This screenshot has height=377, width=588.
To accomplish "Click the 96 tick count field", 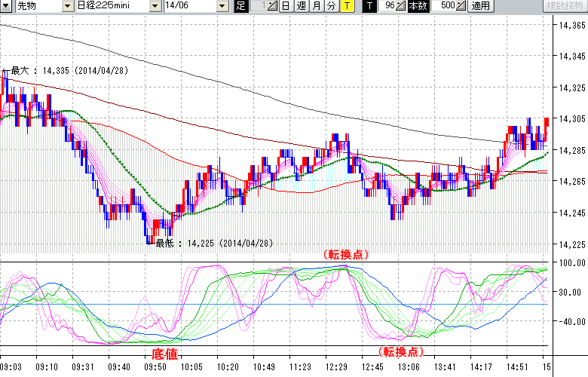I will click(x=387, y=6).
